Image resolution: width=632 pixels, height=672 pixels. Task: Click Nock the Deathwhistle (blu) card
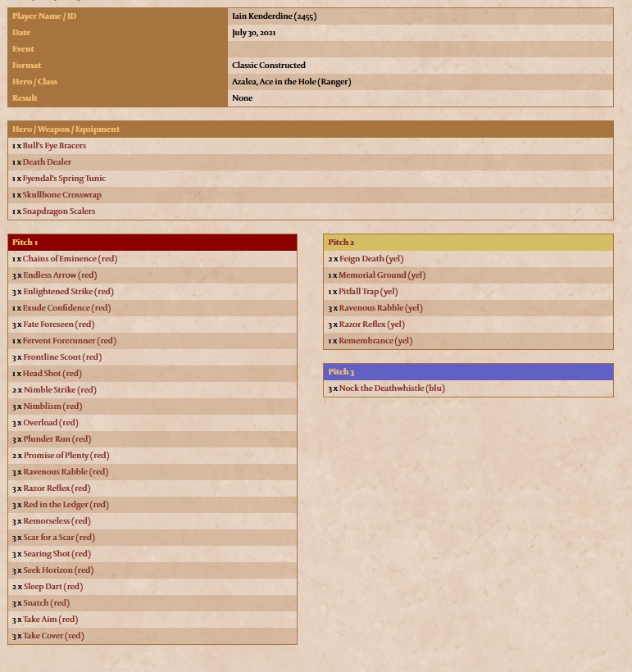393,388
